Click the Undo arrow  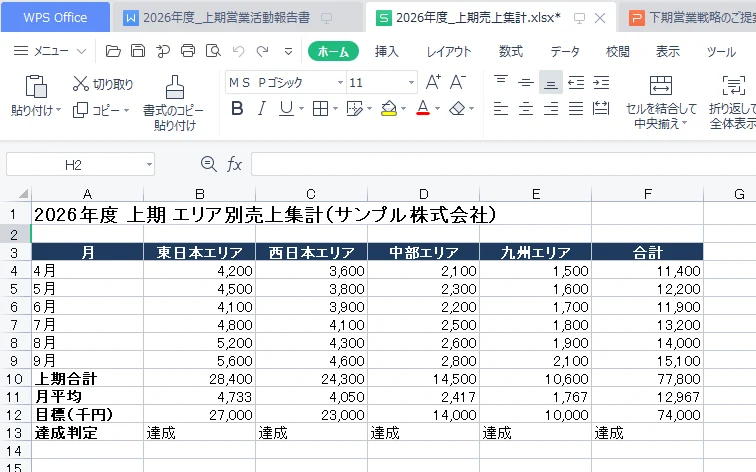[x=238, y=51]
